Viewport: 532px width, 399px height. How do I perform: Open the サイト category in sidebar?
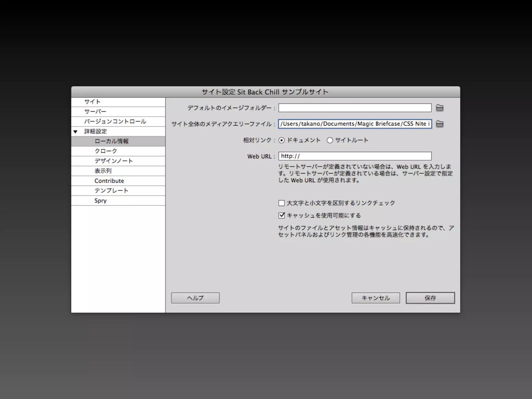point(92,102)
